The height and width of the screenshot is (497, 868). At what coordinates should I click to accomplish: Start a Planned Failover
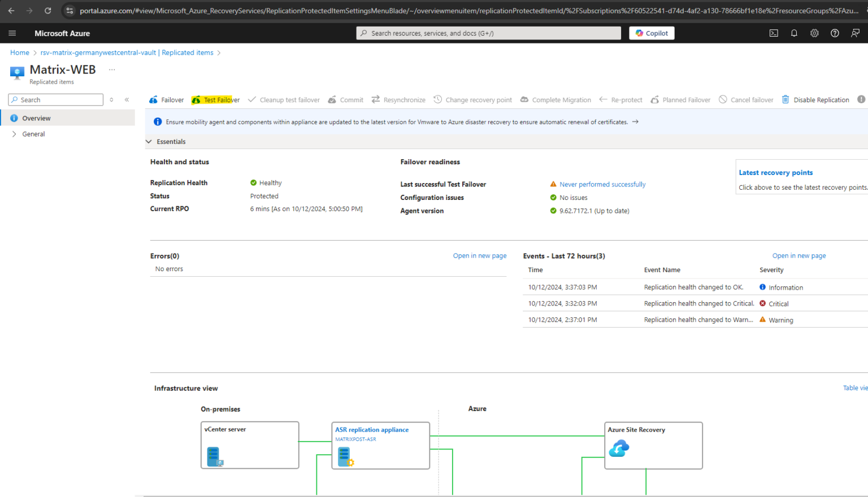coord(685,99)
